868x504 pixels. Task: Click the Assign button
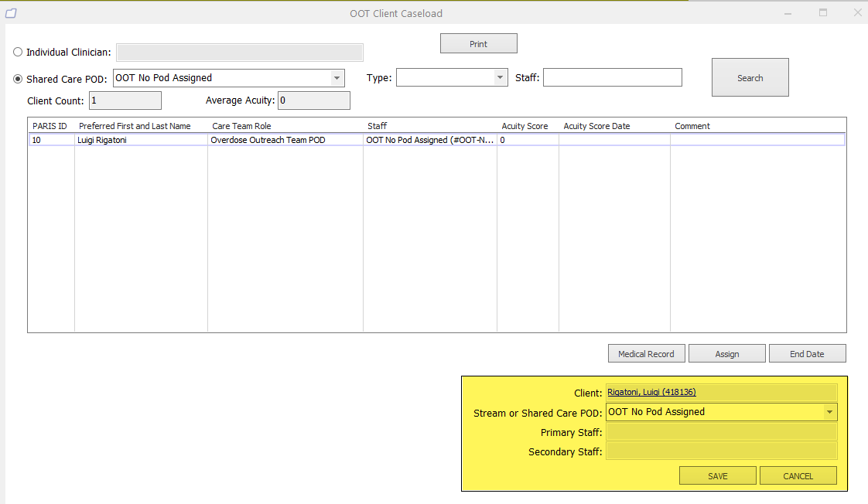(726, 354)
